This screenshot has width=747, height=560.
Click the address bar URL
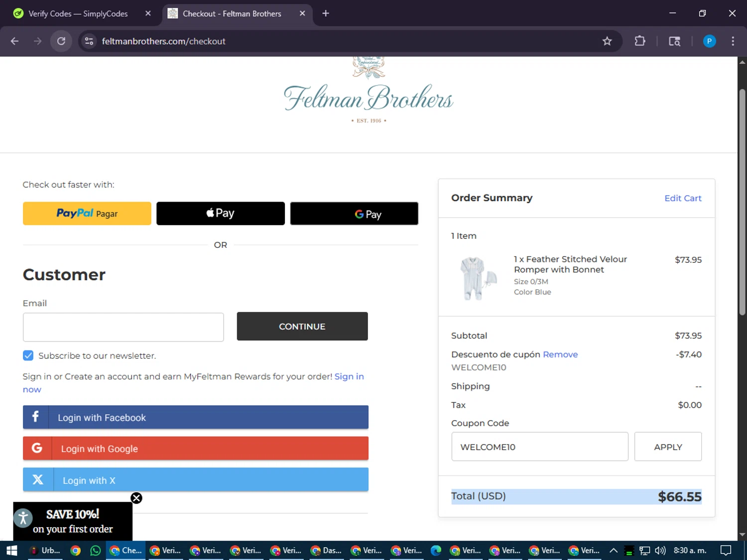pyautogui.click(x=163, y=41)
